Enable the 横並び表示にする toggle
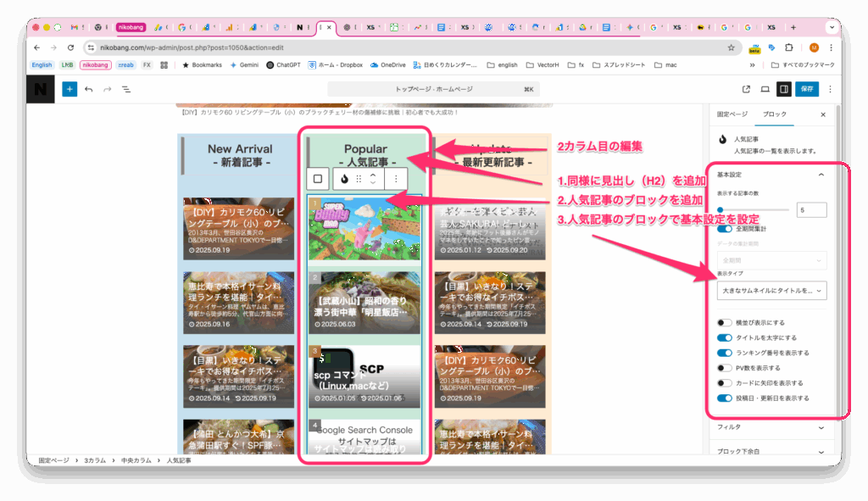Image resolution: width=868 pixels, height=501 pixels. click(725, 323)
